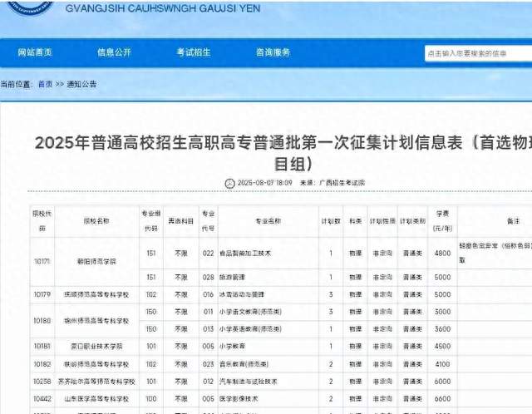Click tuition value 3600
Viewport: 532px width, 414px height.
pos(442,329)
